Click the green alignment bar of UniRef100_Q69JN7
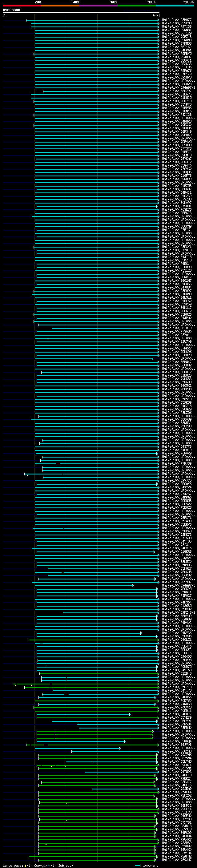The height and width of the screenshot is (868, 197). coord(97,860)
